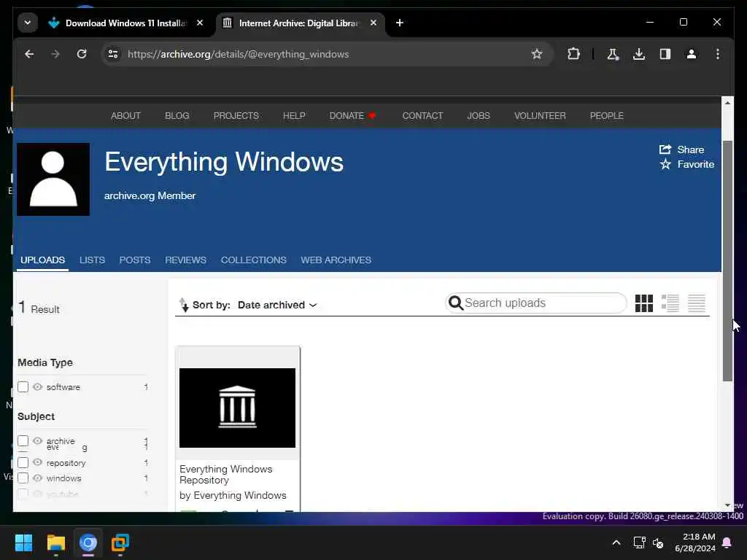
Task: Switch to compact list view
Action: [x=696, y=303]
